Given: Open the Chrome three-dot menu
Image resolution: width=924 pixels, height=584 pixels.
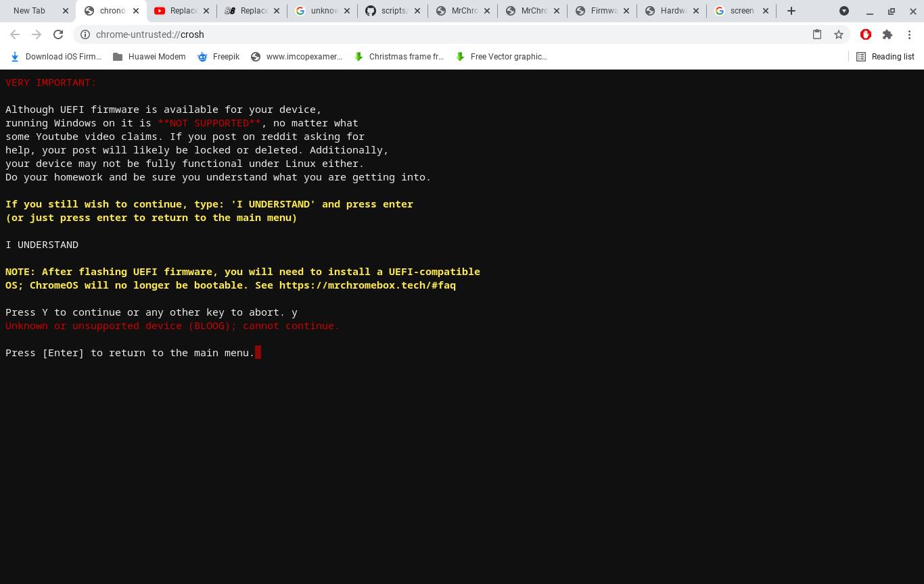Looking at the screenshot, I should 909,34.
